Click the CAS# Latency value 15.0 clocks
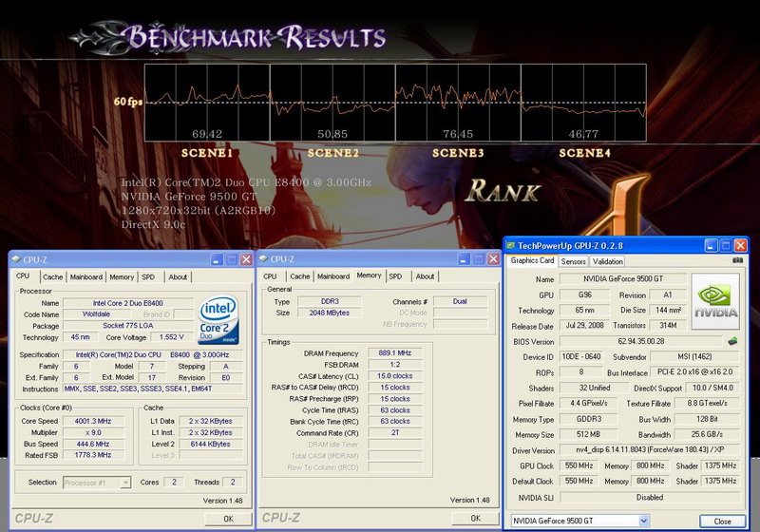Viewport: 760px width, 532px height. [x=395, y=376]
